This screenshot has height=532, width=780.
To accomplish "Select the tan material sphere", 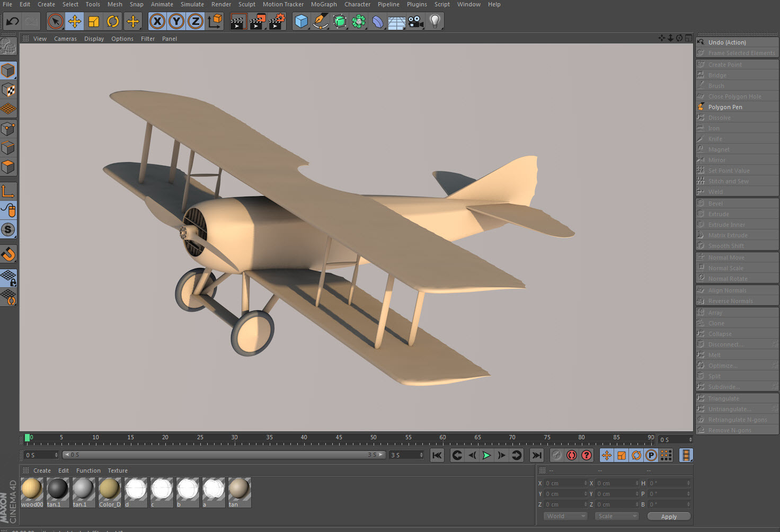I will (x=240, y=489).
